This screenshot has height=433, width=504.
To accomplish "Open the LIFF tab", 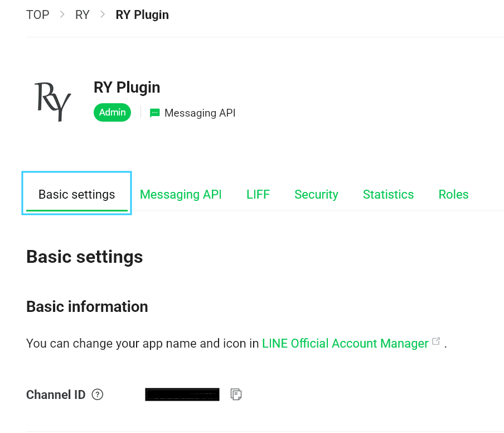I will 258,194.
